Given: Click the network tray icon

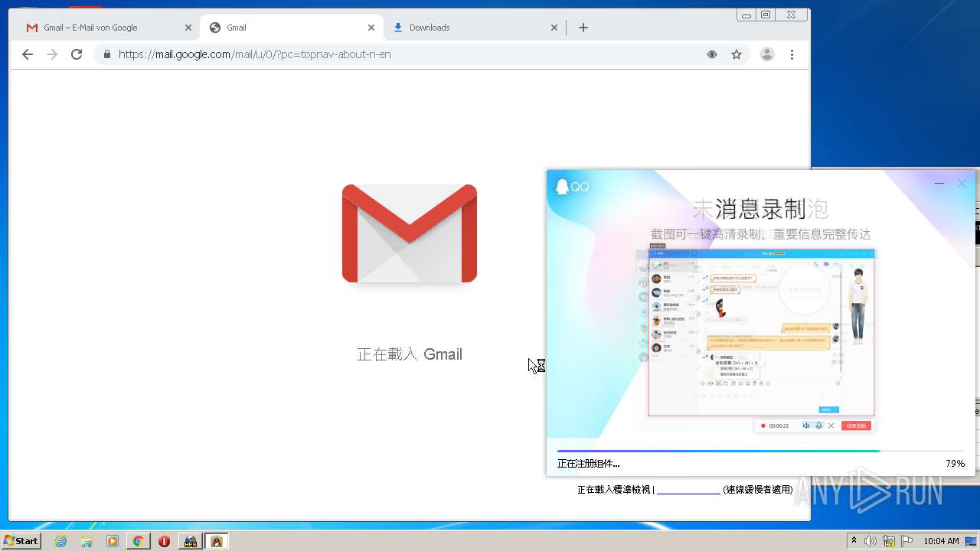Looking at the screenshot, I should click(889, 541).
